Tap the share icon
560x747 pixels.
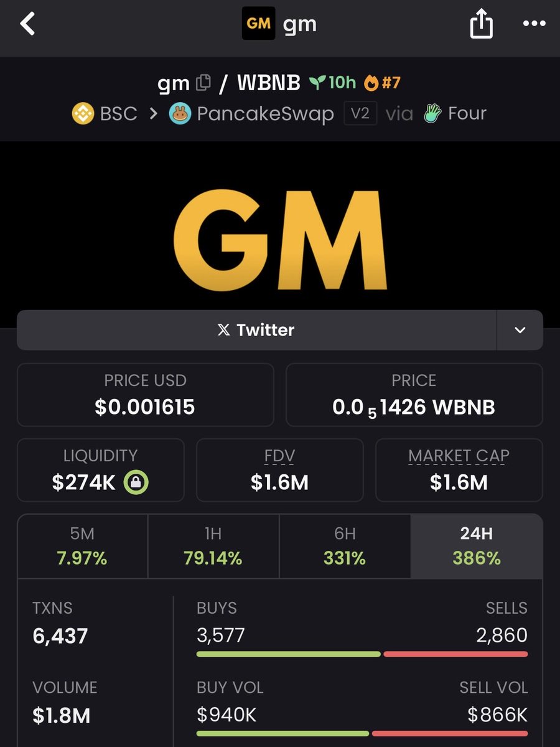point(481,25)
